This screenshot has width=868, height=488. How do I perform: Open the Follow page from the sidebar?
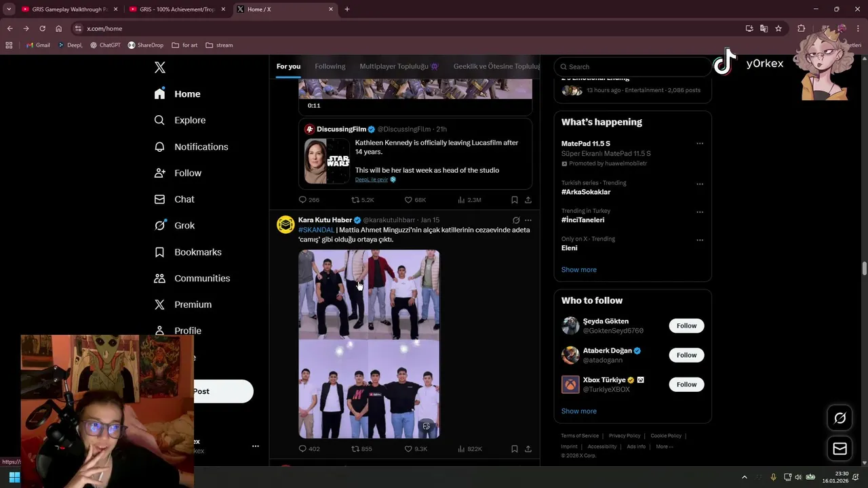178,173
